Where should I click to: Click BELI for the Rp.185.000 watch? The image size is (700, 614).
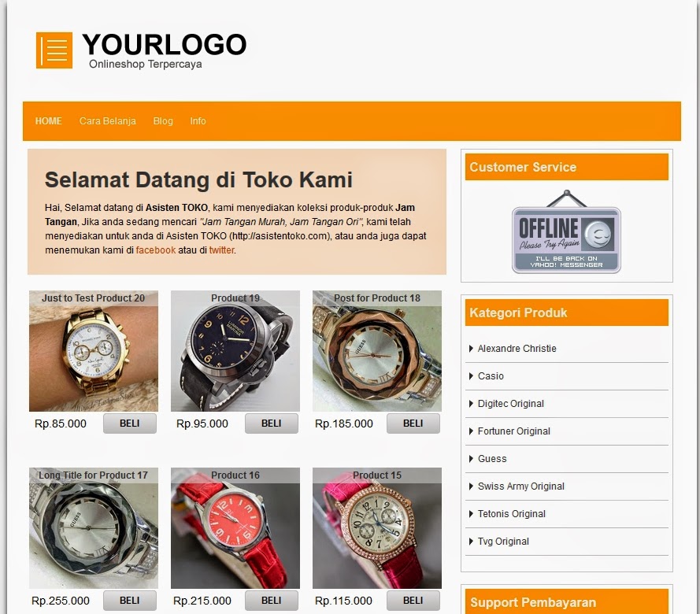pyautogui.click(x=413, y=424)
